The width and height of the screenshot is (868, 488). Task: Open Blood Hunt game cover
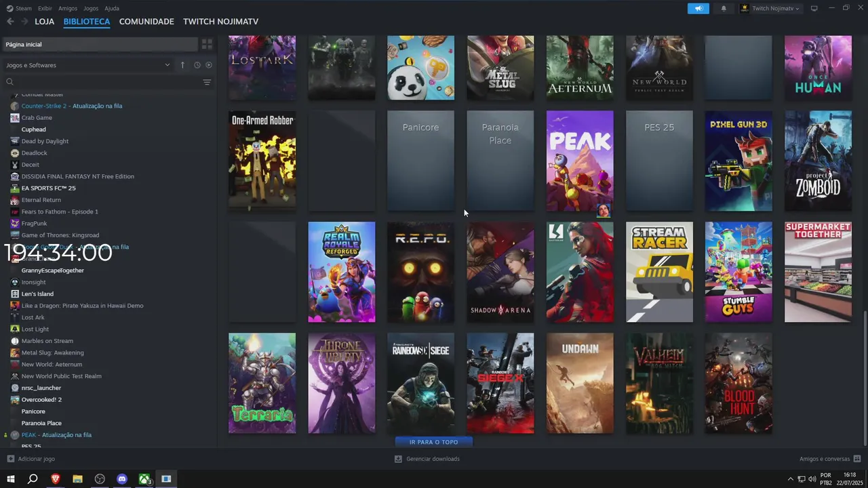(x=738, y=383)
